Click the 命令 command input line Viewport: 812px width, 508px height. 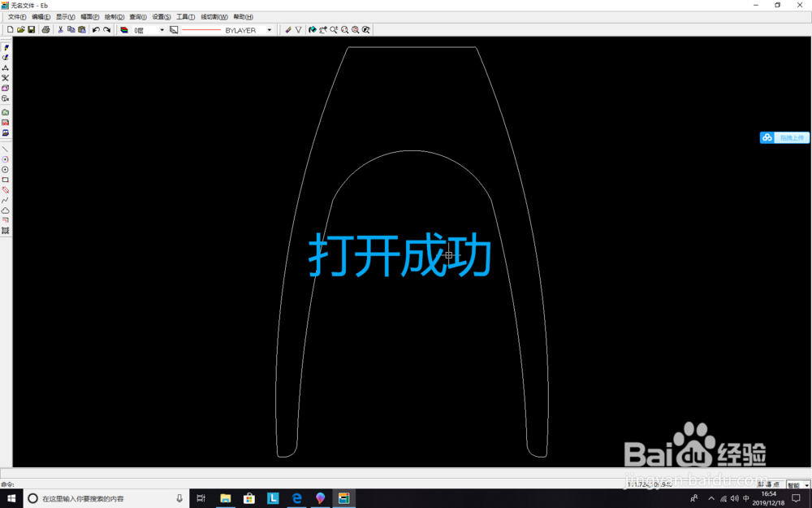pyautogui.click(x=311, y=484)
